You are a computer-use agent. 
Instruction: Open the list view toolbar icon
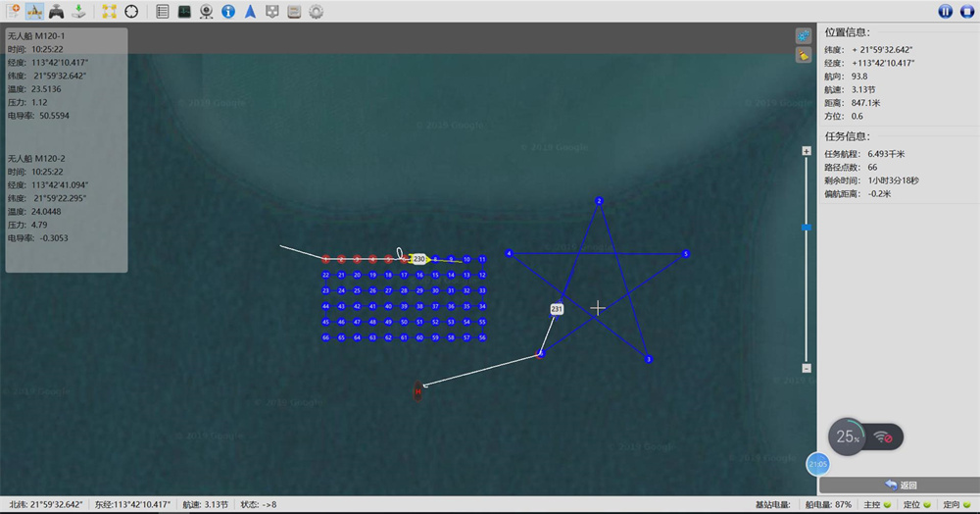pos(163,11)
